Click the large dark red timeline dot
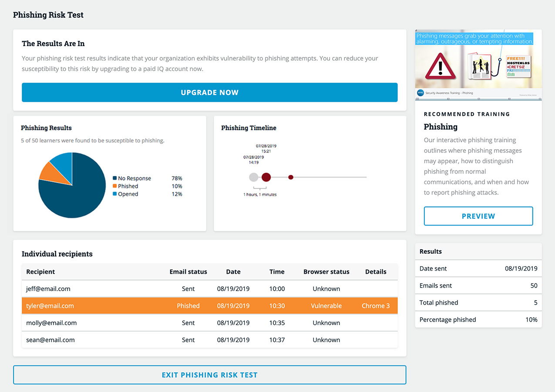 pyautogui.click(x=266, y=177)
